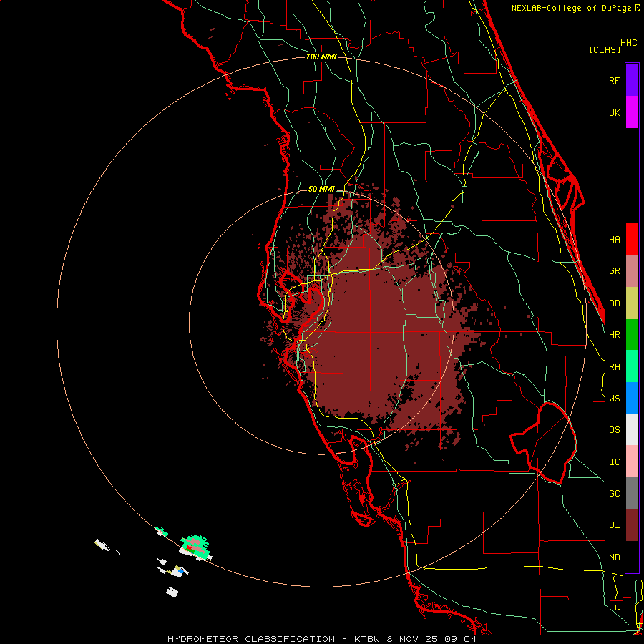Image resolution: width=644 pixels, height=644 pixels.
Task: Click the dusty pink GR legend swatch
Action: click(632, 271)
